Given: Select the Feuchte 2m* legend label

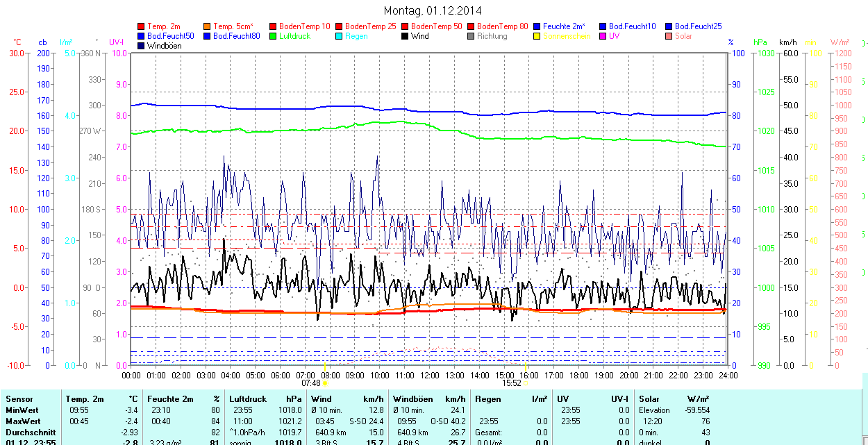Looking at the screenshot, I should 564,26.
